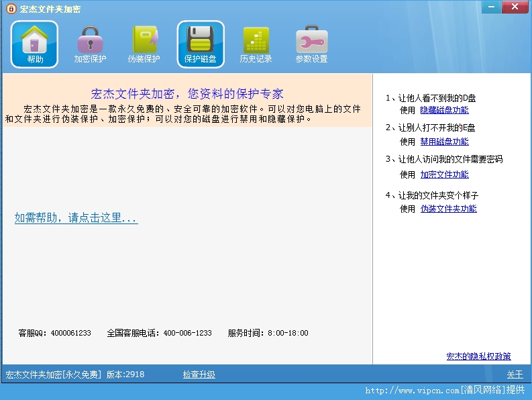Screen dimensions: 532x400
Task: Click text 让别人打不开我的E盘
Action: [437, 128]
